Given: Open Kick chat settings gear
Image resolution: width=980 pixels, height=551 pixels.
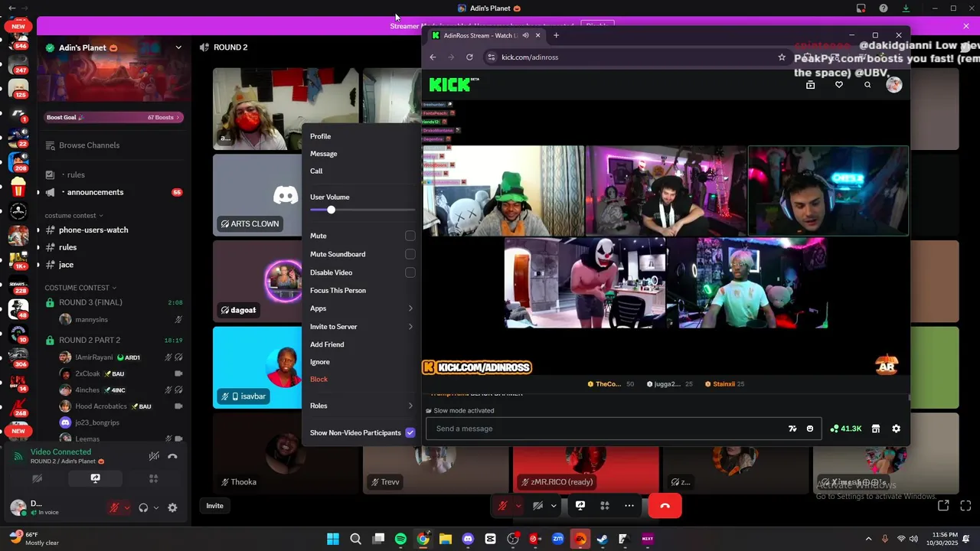Looking at the screenshot, I should 896,429.
